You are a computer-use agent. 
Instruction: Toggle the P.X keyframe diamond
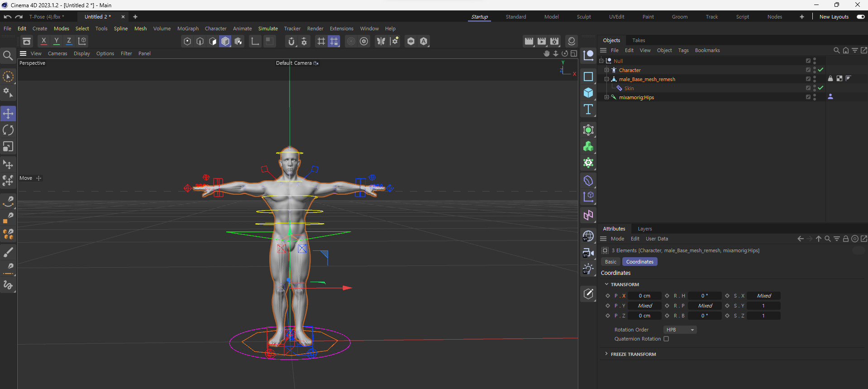(x=608, y=296)
